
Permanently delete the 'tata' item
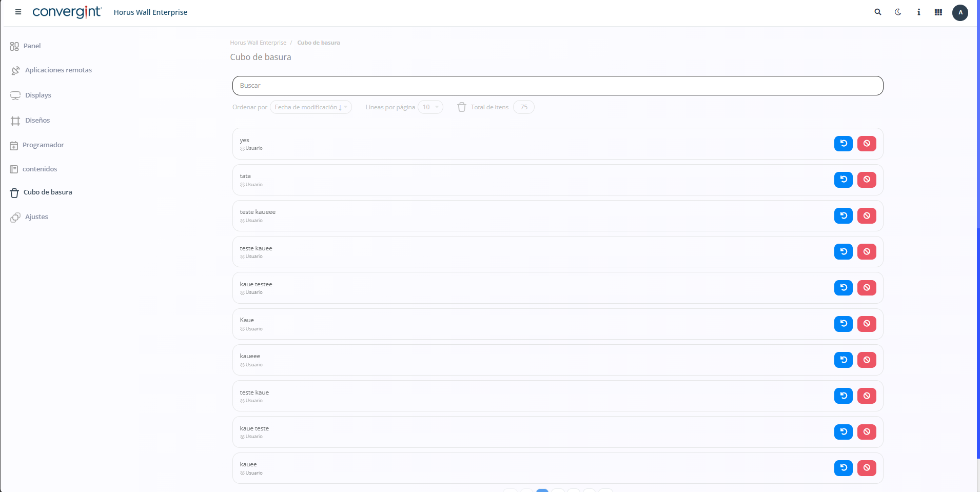(867, 180)
